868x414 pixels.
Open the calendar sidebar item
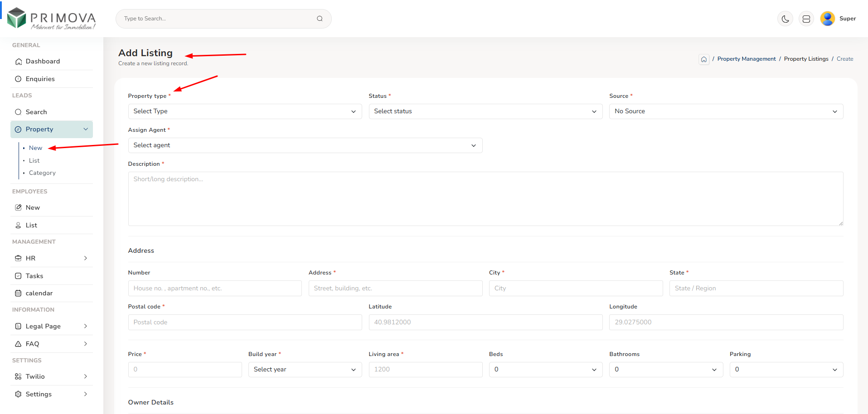pyautogui.click(x=39, y=294)
